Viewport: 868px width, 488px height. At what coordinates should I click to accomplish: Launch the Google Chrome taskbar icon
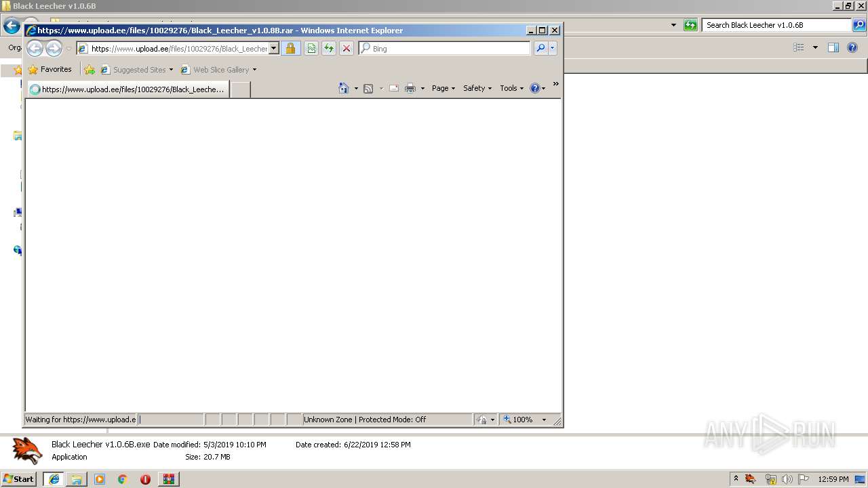pos(122,479)
